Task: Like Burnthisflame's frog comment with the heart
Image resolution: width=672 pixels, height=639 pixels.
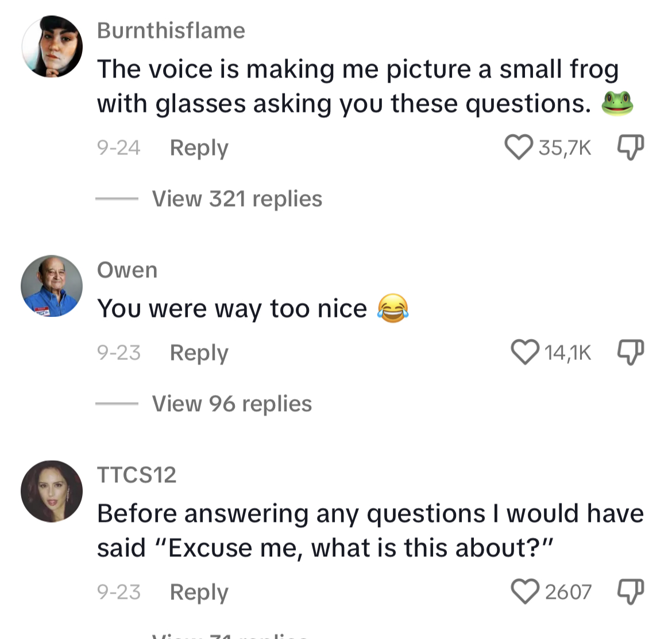Action: point(519,148)
